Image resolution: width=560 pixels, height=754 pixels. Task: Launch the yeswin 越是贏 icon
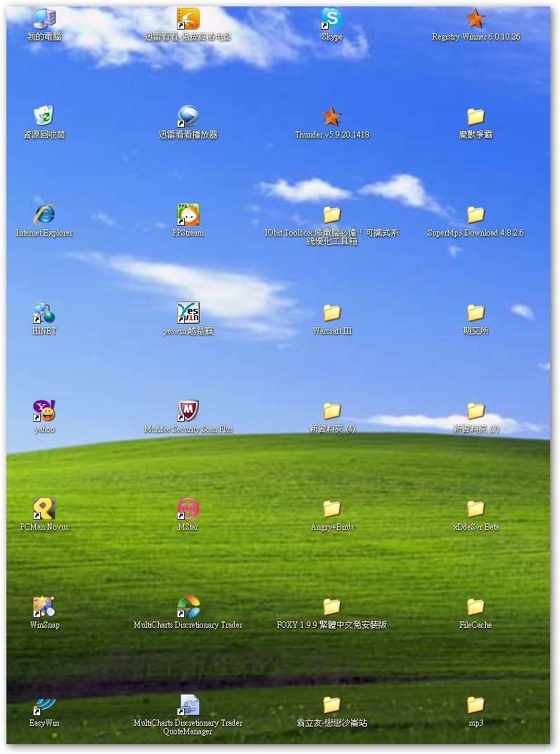pos(188,314)
